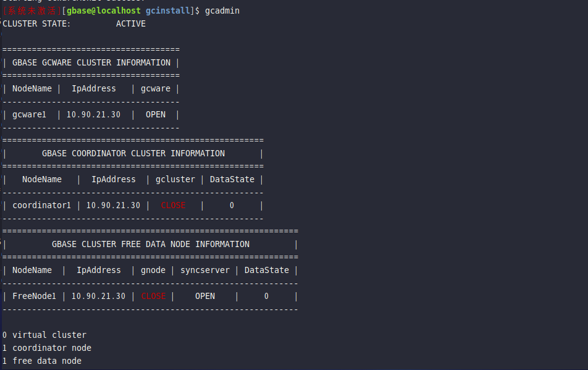Click the gcware1 node name
The height and width of the screenshot is (370, 588).
(29, 114)
